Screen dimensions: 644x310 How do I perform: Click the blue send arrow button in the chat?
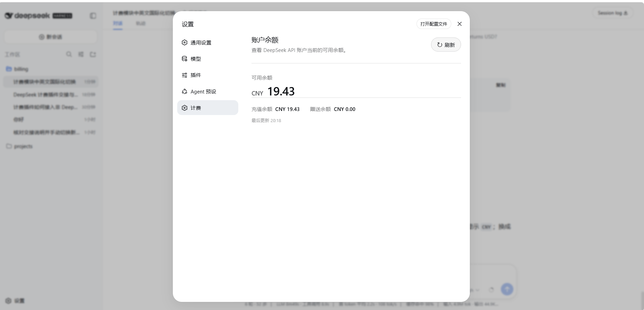[x=507, y=289]
